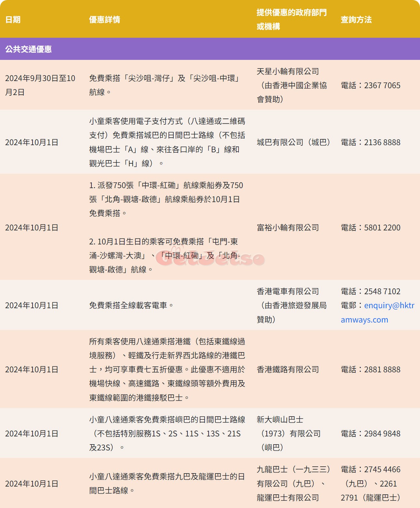The height and width of the screenshot is (508, 420).
Task: Select the 10月1日生日的乘客 offer text
Action: click(165, 255)
